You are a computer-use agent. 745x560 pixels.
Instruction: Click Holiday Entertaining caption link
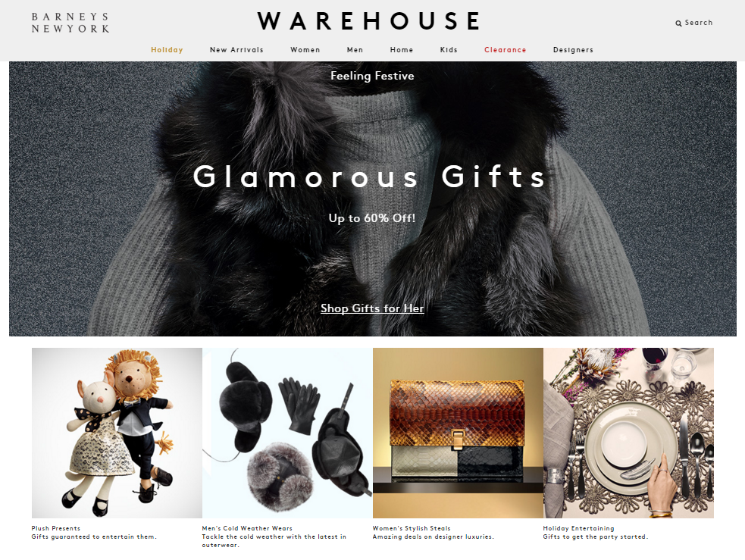[x=579, y=528]
